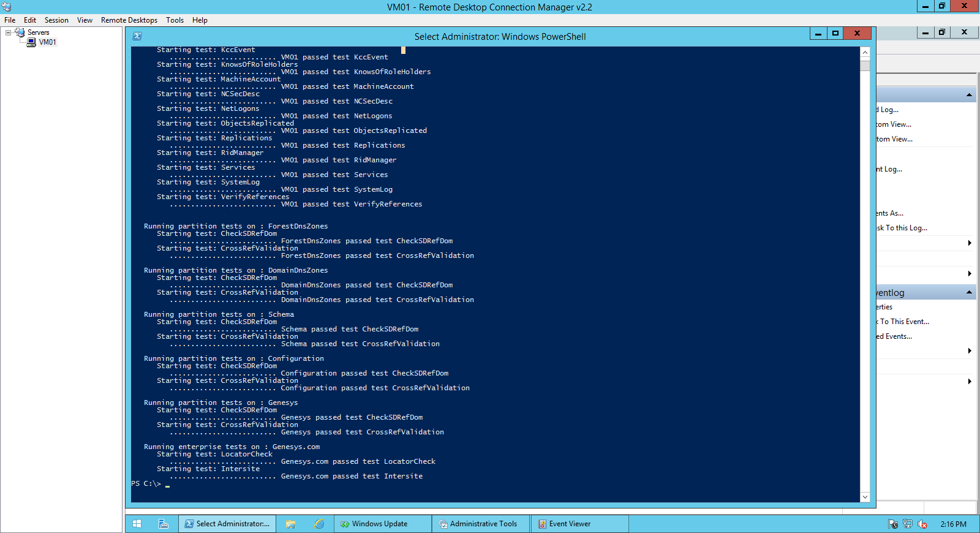Expand the submenu arrow above the eventlog section

[x=970, y=274]
